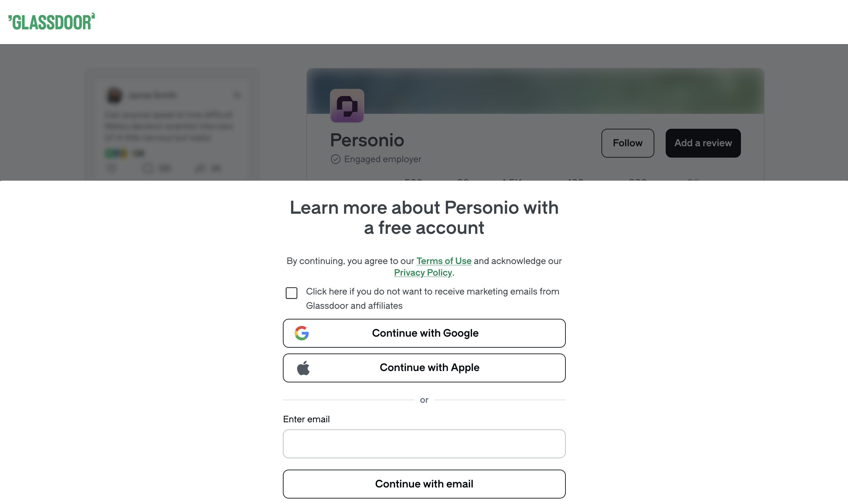The height and width of the screenshot is (504, 848).
Task: Click the Apple logo icon
Action: click(303, 368)
